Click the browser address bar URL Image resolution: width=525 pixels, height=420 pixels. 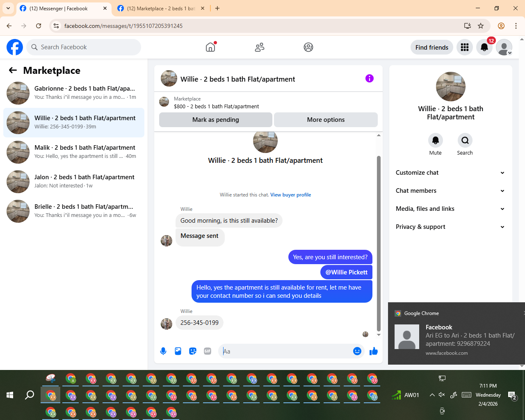(x=123, y=26)
